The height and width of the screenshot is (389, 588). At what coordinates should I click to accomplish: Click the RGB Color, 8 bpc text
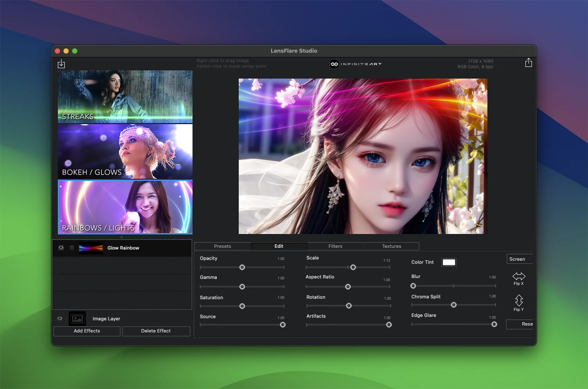click(475, 67)
